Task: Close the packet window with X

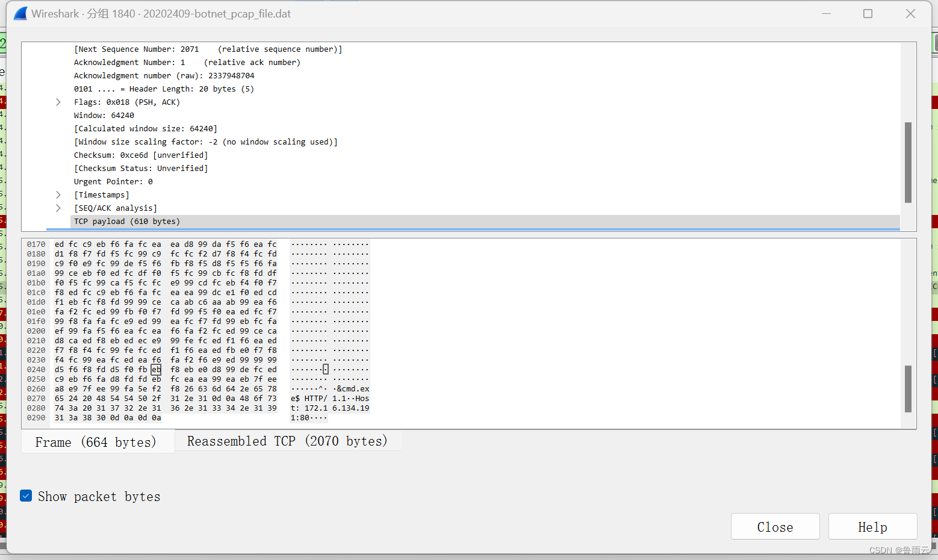Action: coord(910,13)
